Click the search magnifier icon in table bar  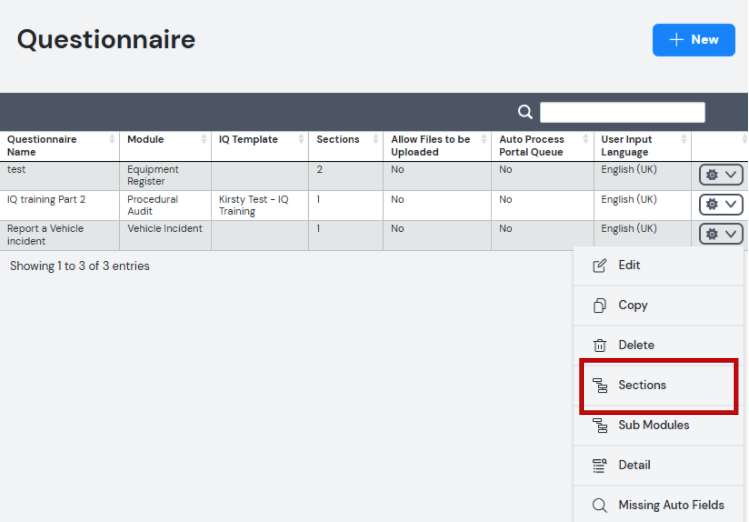[x=525, y=112]
